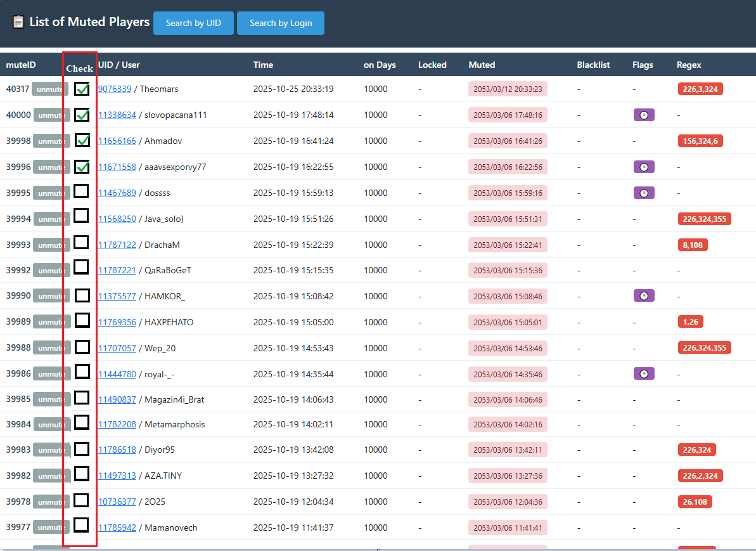Unmute mute ID 39993 DrachaM

pos(51,245)
